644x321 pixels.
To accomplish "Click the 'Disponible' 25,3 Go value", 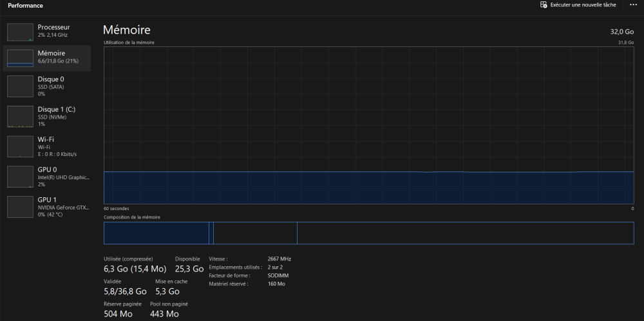I will click(x=189, y=269).
